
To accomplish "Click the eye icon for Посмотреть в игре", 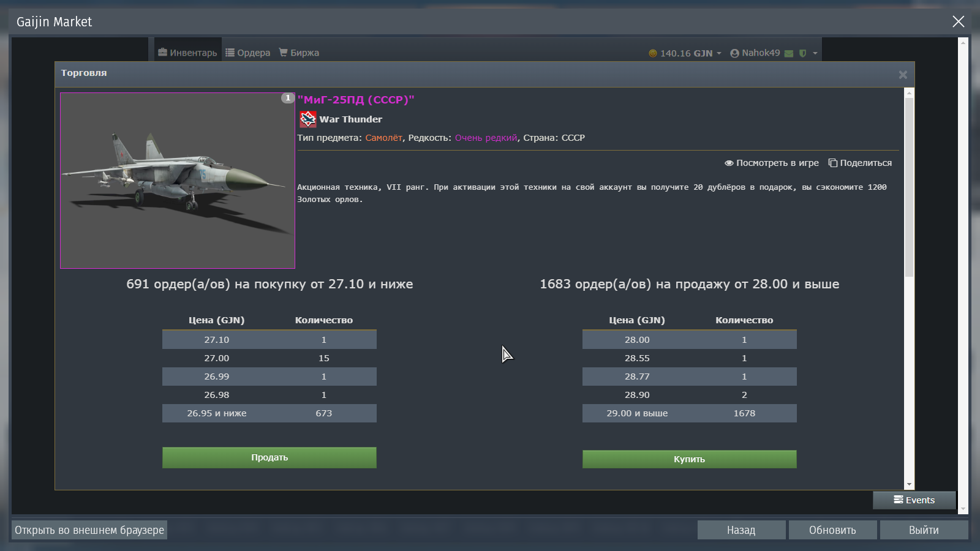I will coord(729,163).
